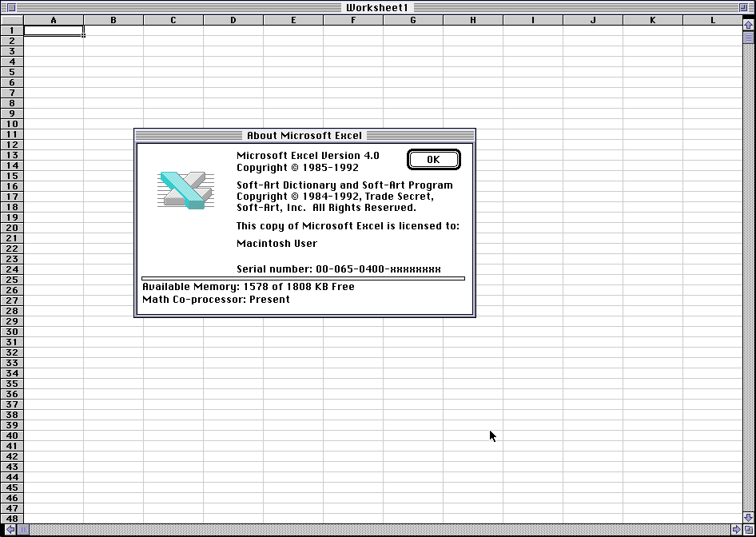The width and height of the screenshot is (756, 537).
Task: Select column A header
Action: tap(54, 20)
